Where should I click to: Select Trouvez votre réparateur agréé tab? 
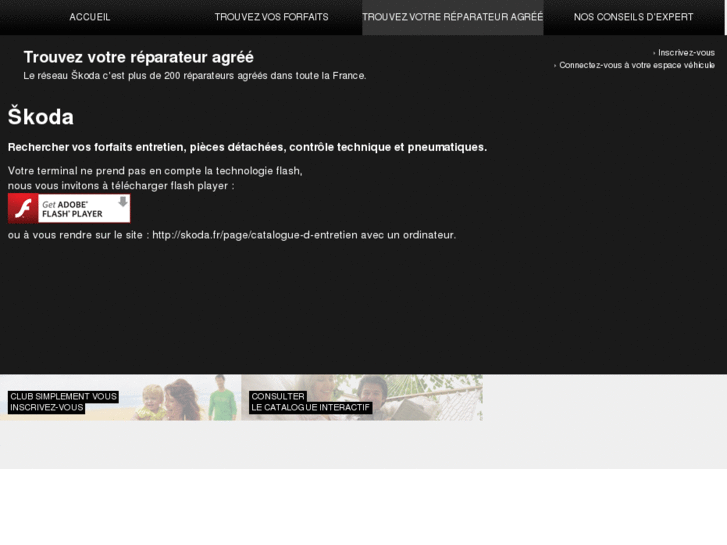click(x=453, y=17)
